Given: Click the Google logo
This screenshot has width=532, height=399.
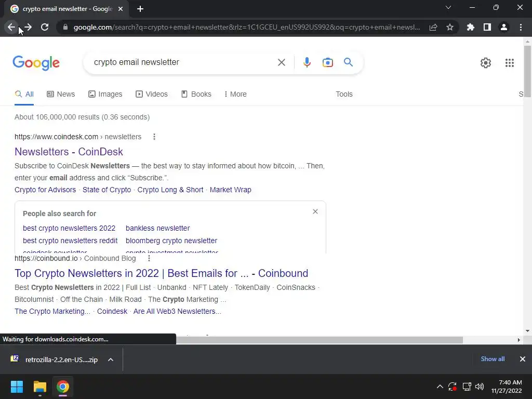Looking at the screenshot, I should point(36,63).
